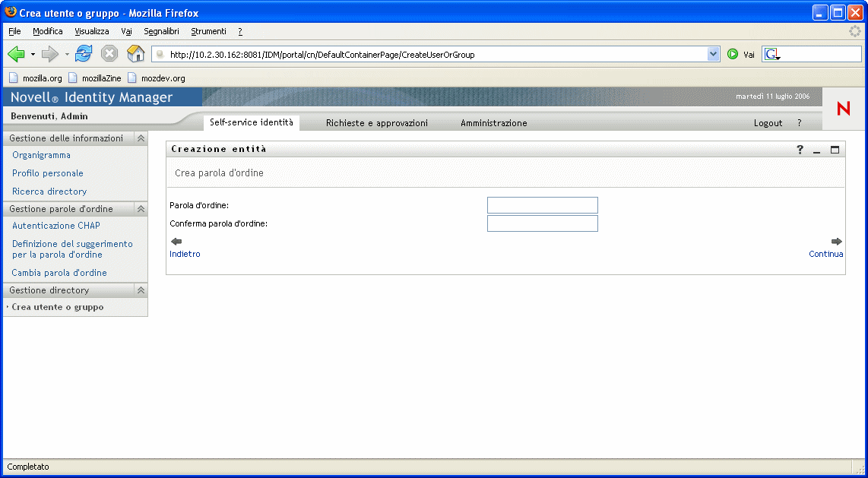Open the mozillaZine bookmark
868x478 pixels.
pyautogui.click(x=95, y=78)
